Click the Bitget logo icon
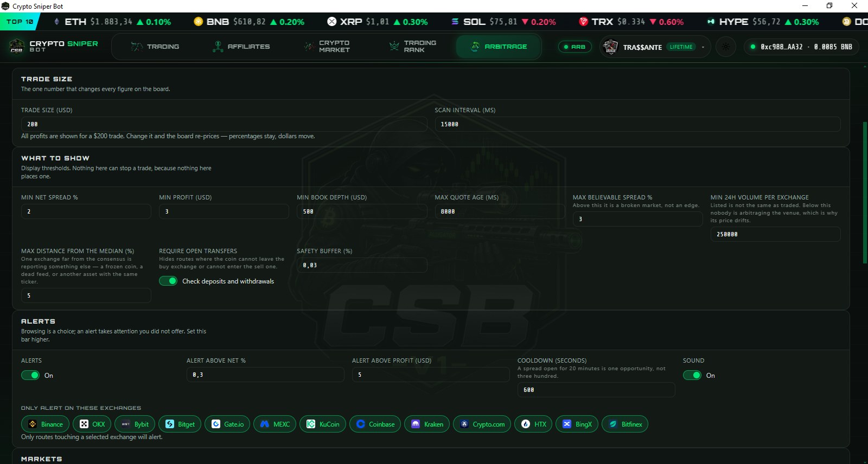 (x=170, y=424)
